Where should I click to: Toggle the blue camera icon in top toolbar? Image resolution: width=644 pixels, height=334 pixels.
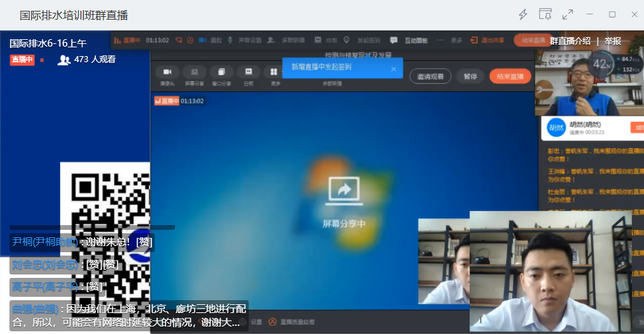(x=202, y=41)
